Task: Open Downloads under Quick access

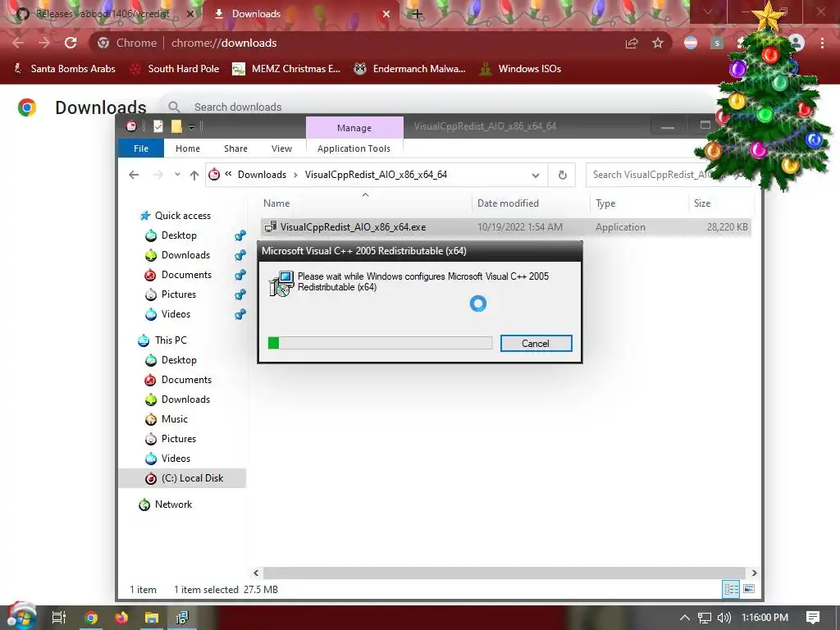Action: (x=177, y=255)
